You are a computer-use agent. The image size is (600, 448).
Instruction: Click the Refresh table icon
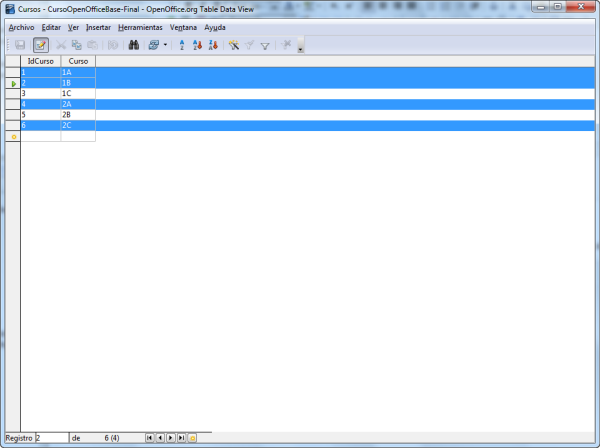click(x=154, y=45)
